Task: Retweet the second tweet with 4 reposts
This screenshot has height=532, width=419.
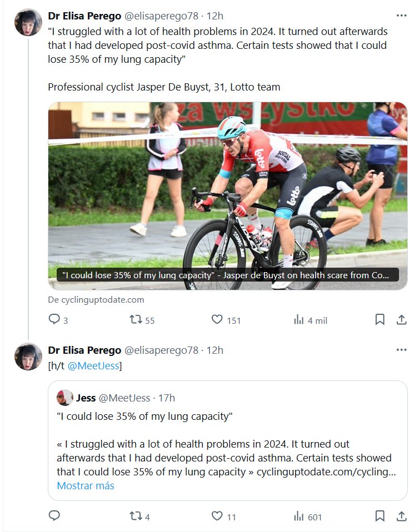Action: pyautogui.click(x=136, y=516)
